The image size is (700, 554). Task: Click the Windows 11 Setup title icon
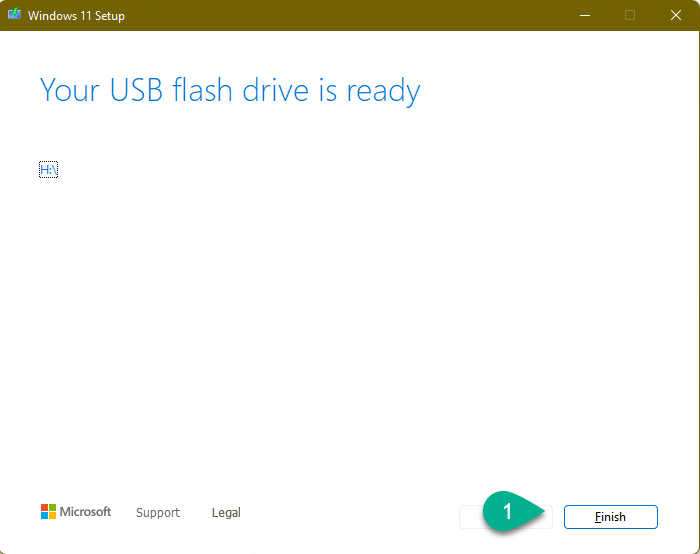[14, 14]
